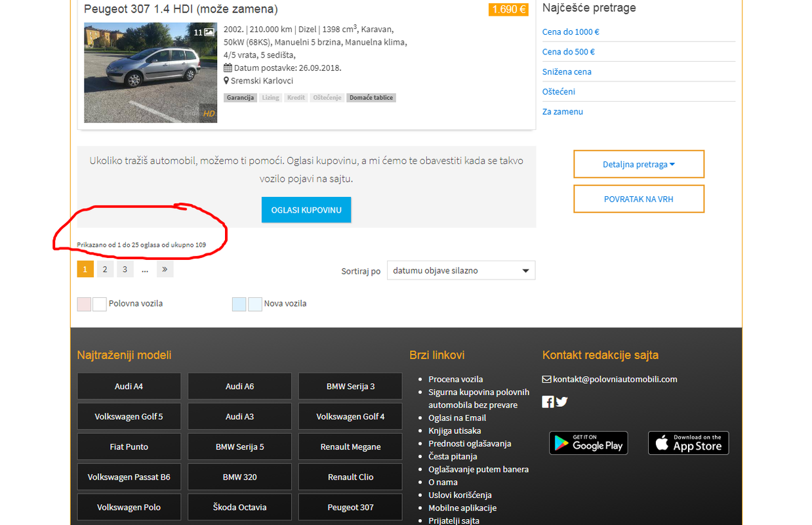Open the Snižena cena search link

[567, 72]
